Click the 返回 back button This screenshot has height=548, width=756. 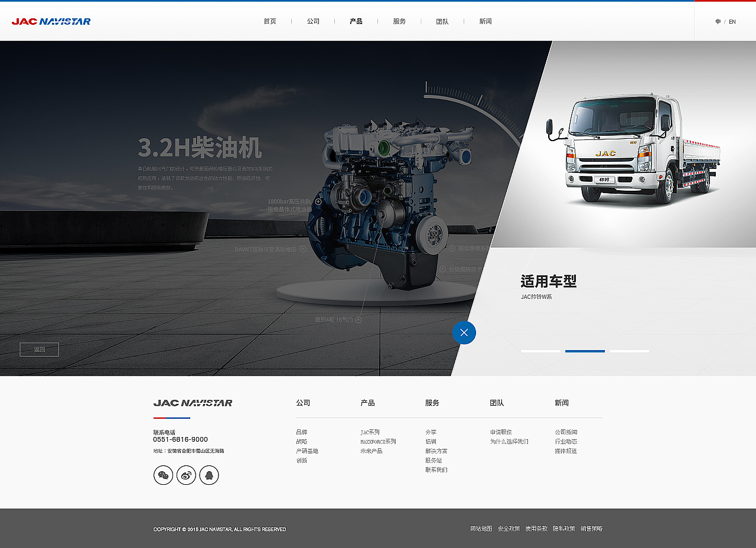click(x=40, y=350)
